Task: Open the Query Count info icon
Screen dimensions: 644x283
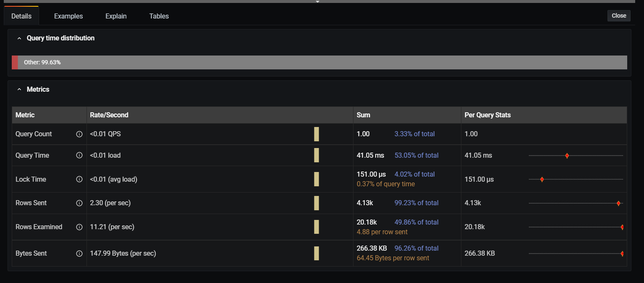Action: [x=79, y=134]
